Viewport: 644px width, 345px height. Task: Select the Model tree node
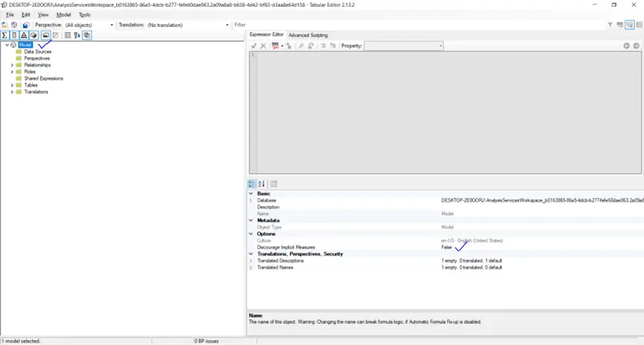(25, 45)
